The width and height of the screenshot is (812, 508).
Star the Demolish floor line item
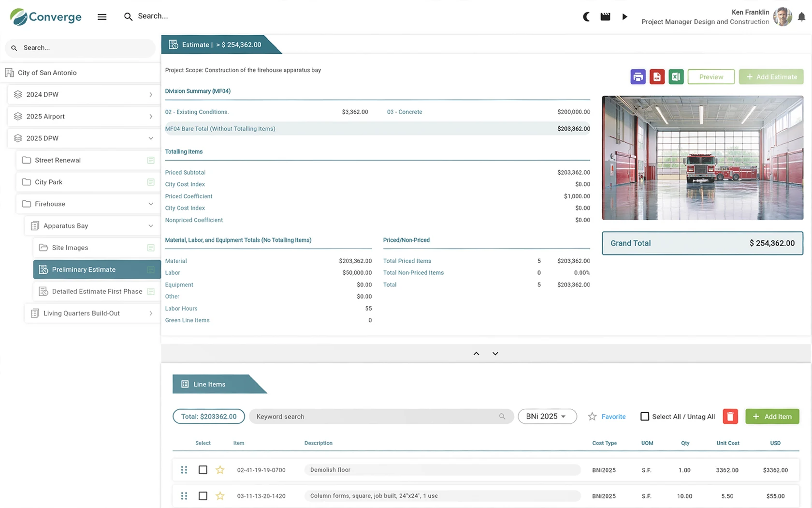click(x=220, y=470)
